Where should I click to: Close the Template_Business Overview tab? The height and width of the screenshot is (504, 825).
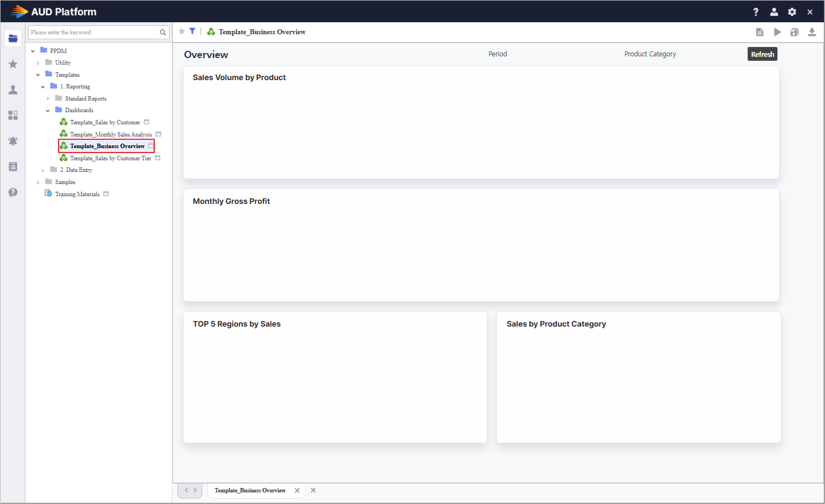click(x=297, y=490)
